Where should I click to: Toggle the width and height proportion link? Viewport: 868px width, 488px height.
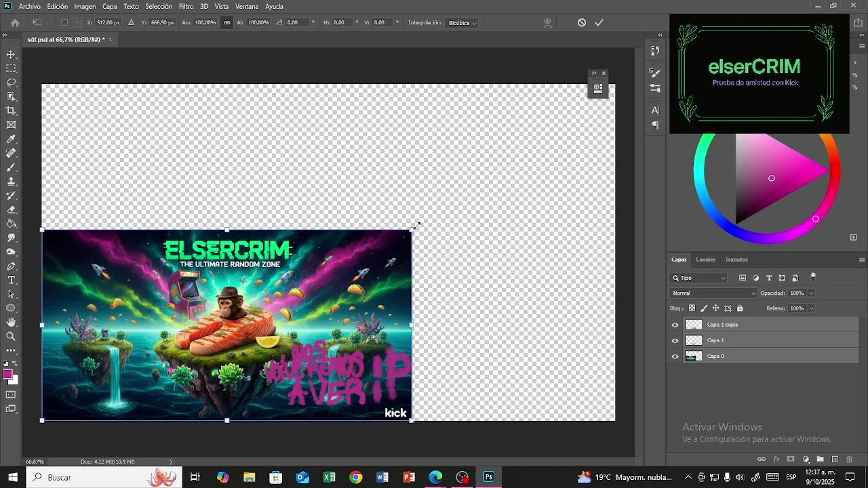227,22
